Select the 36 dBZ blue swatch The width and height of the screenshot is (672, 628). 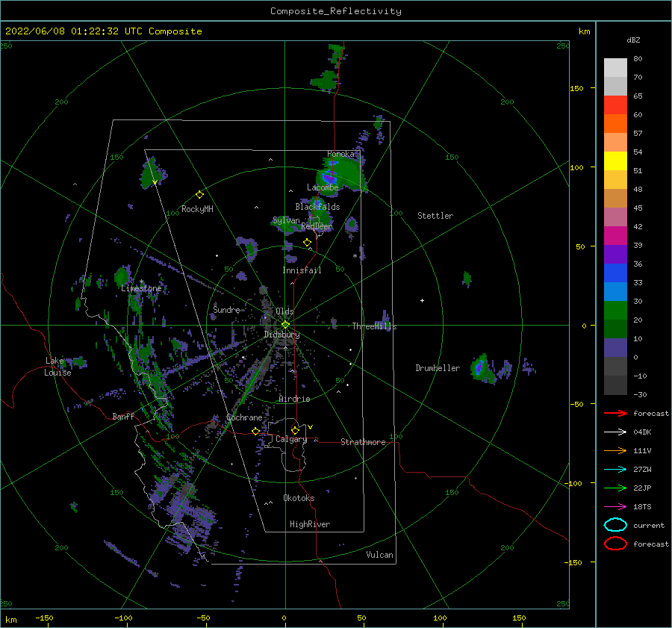(615, 273)
